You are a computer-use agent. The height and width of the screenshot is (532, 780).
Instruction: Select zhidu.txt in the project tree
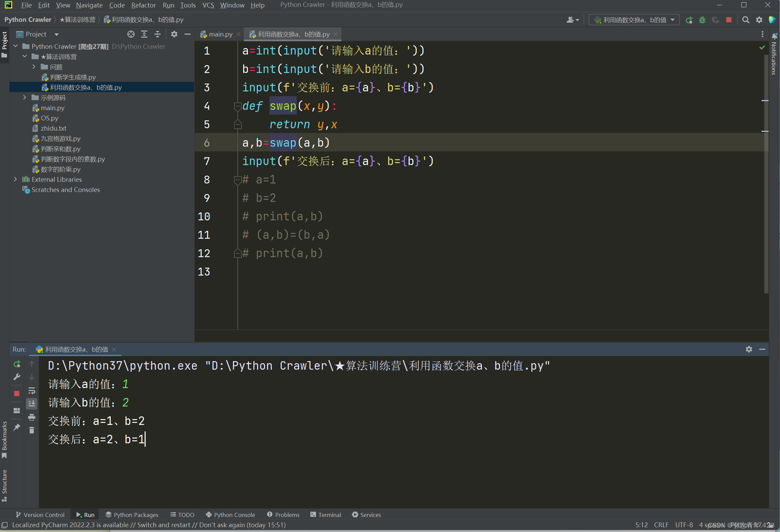point(53,128)
